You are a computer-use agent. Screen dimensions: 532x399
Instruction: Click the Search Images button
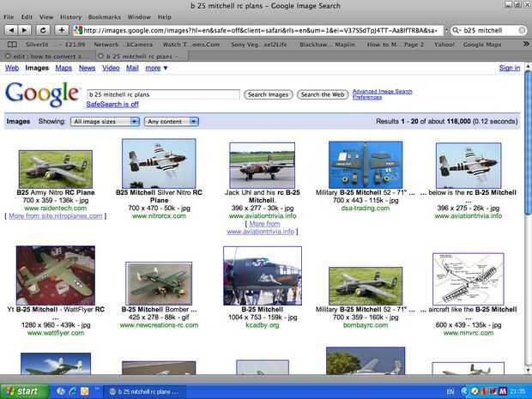[x=268, y=94]
